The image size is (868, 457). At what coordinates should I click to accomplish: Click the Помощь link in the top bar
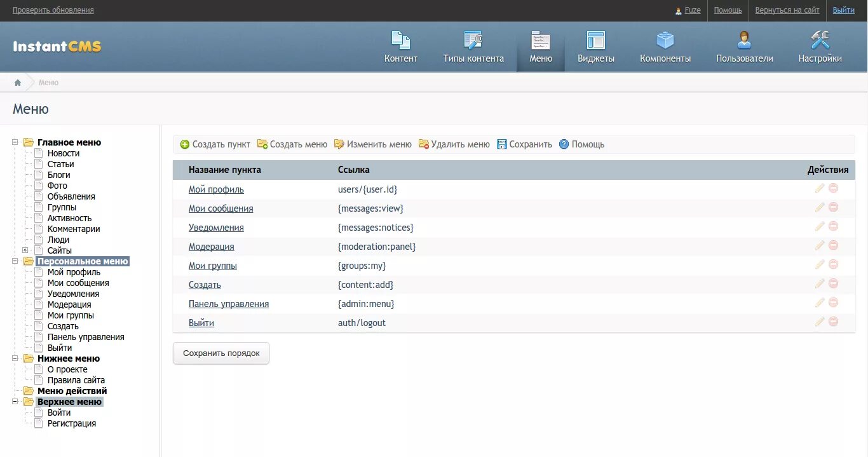728,10
